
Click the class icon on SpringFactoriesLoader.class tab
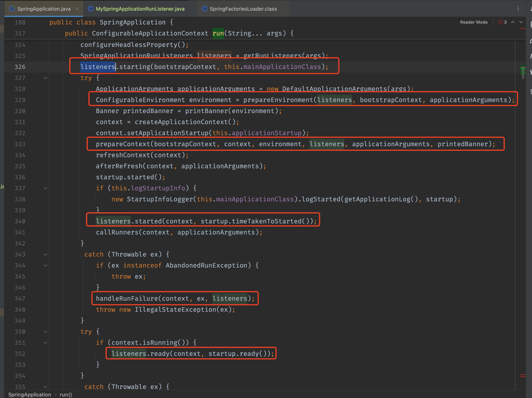pyautogui.click(x=205, y=9)
